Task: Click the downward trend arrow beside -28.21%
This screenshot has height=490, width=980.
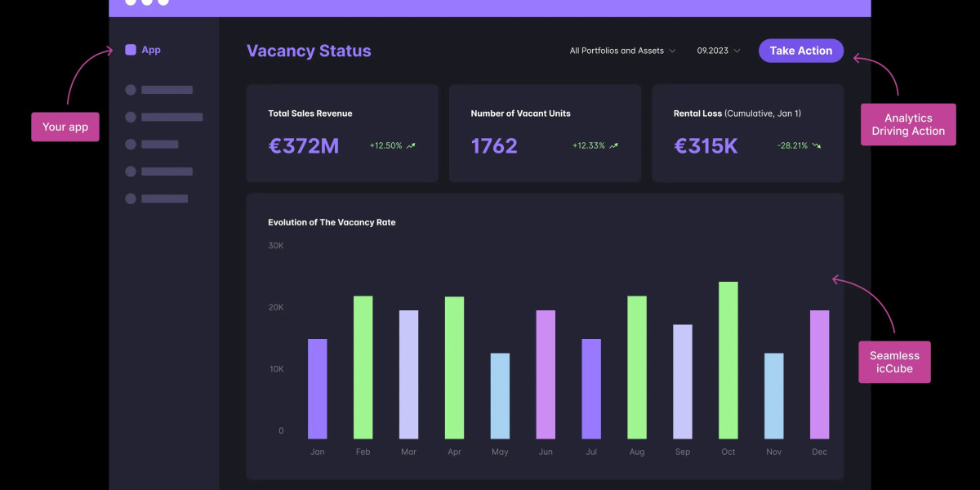Action: pos(816,146)
